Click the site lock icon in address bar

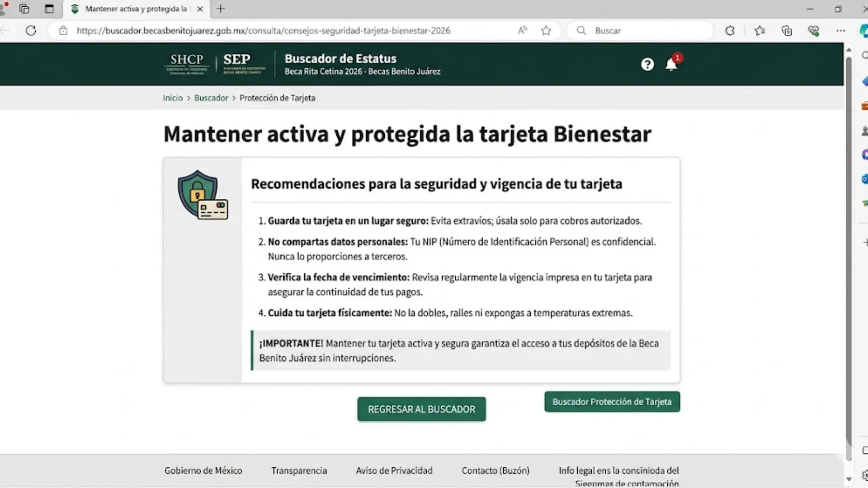pos(63,31)
